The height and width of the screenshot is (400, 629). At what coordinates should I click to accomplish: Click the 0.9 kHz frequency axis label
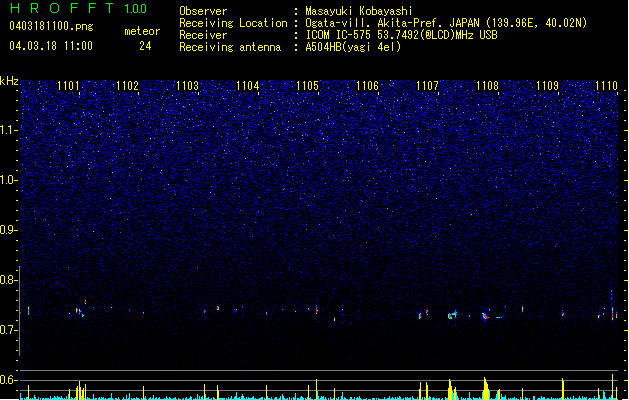pos(8,230)
